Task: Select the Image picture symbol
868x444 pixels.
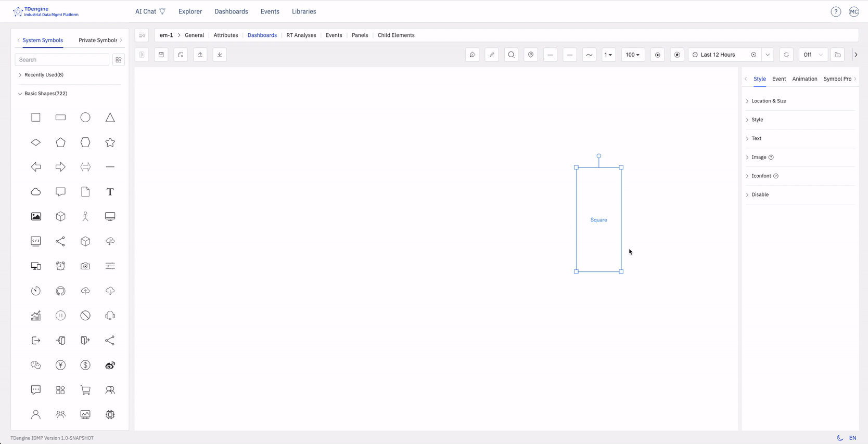Action: click(x=36, y=216)
